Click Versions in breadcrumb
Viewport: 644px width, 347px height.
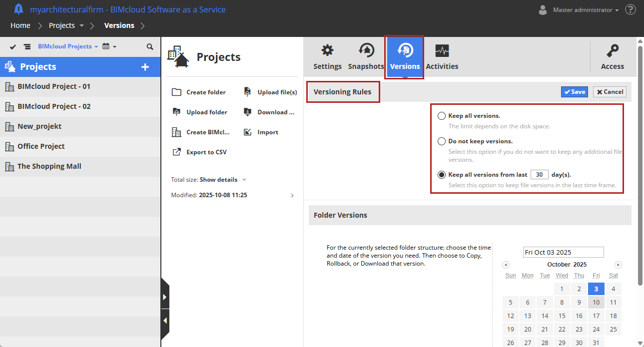coord(119,25)
